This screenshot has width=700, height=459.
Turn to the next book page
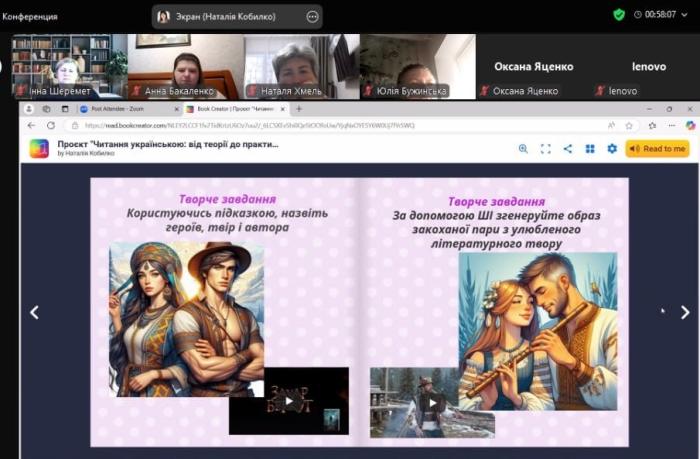click(684, 312)
